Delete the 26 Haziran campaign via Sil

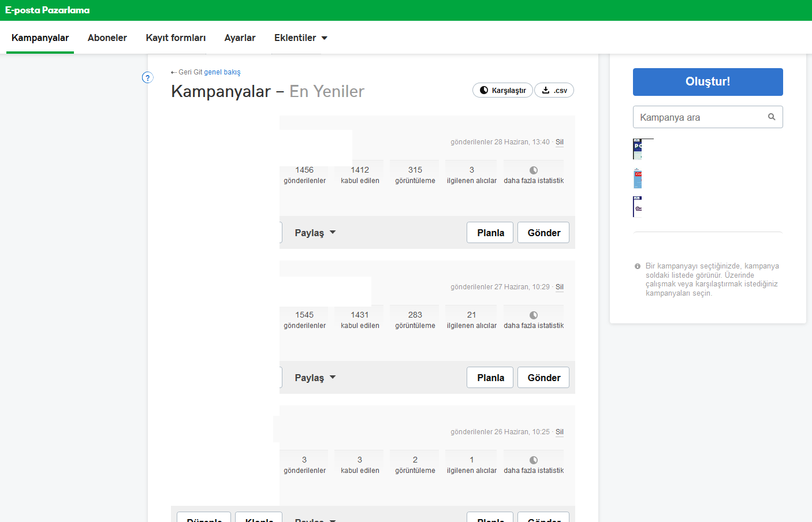pos(560,432)
